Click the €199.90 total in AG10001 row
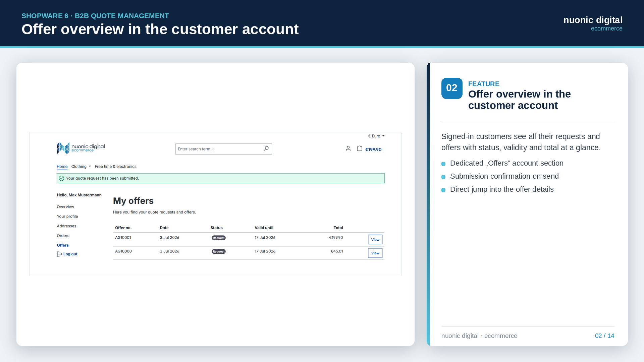This screenshot has width=644, height=362. click(x=336, y=238)
